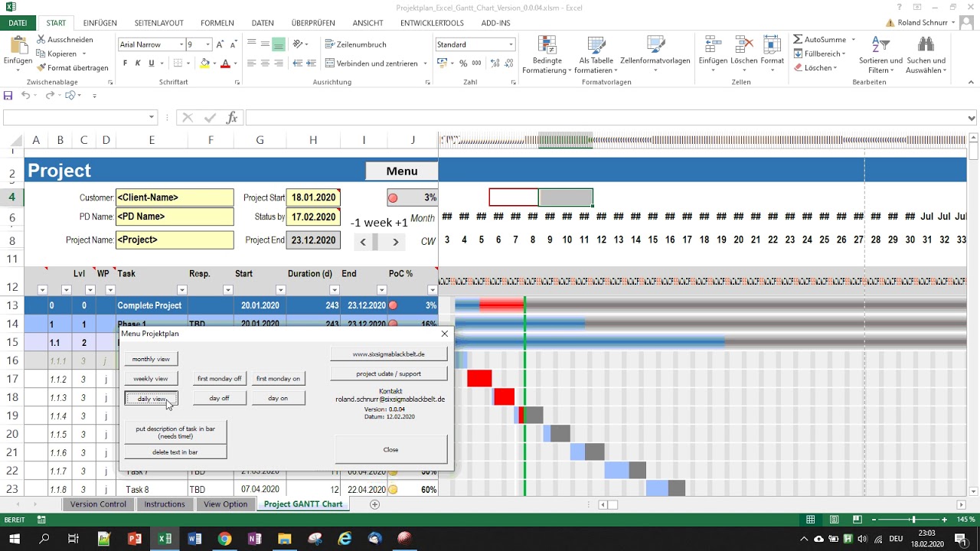
Task: Increase indent in Ausrichtung group
Action: click(x=312, y=64)
